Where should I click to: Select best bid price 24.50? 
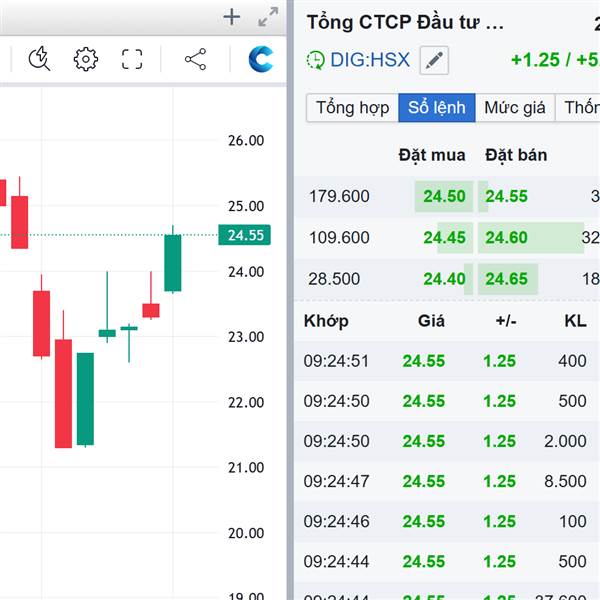point(444,196)
